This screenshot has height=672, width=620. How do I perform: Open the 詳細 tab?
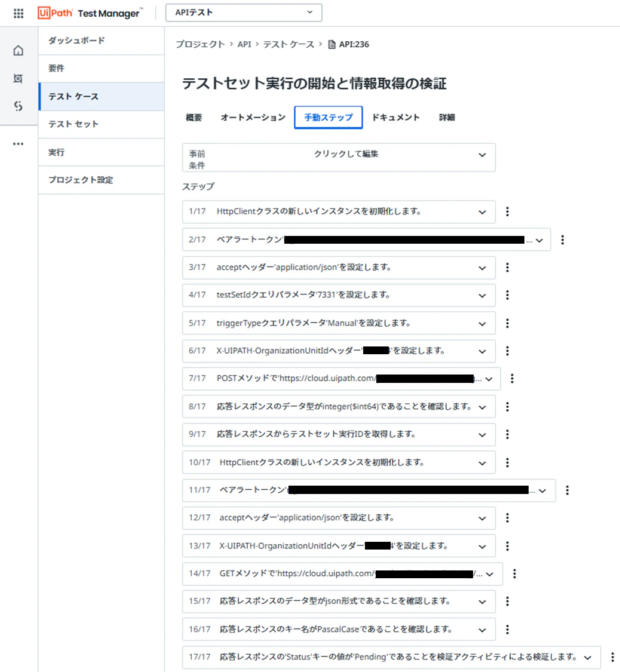(x=447, y=118)
